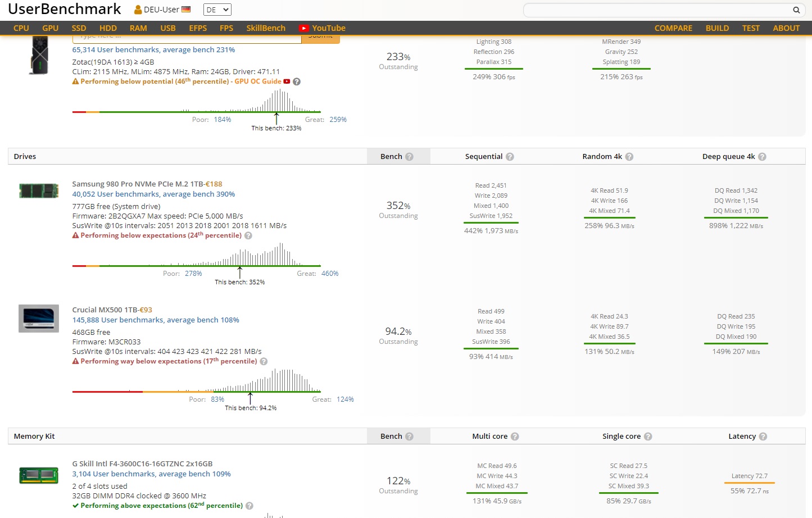Click Samsung Poor 278% value

[x=193, y=274]
